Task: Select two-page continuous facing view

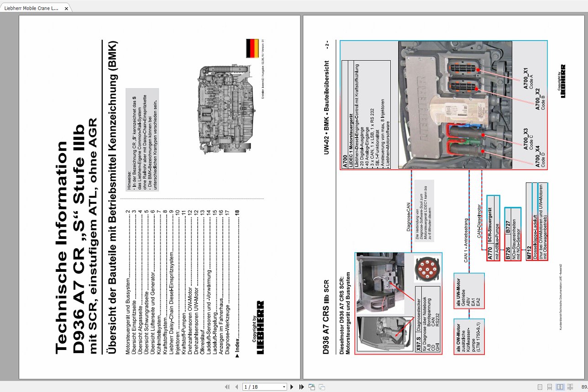Action: click(x=569, y=387)
